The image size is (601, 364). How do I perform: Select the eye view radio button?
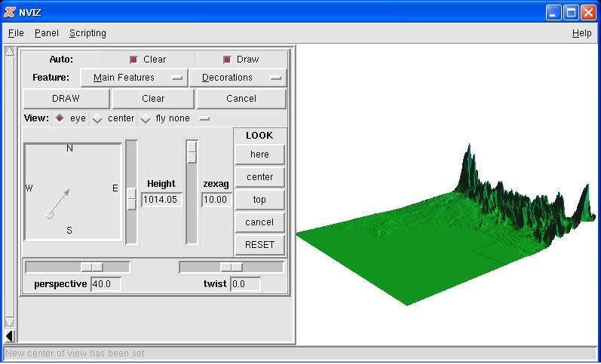[59, 118]
